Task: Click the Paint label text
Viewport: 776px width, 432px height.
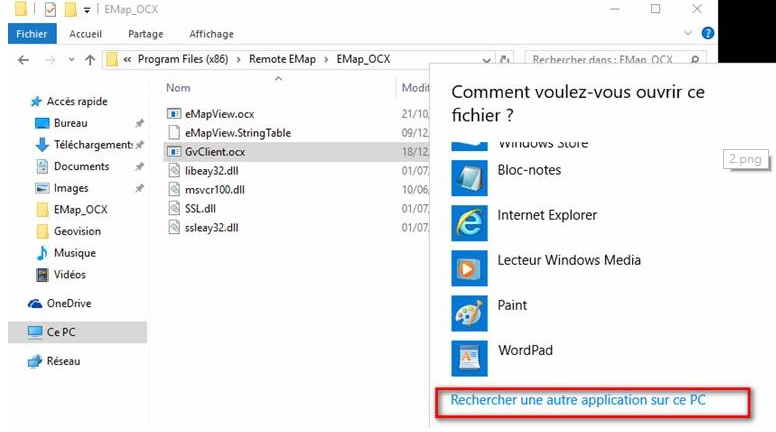Action: tap(512, 305)
